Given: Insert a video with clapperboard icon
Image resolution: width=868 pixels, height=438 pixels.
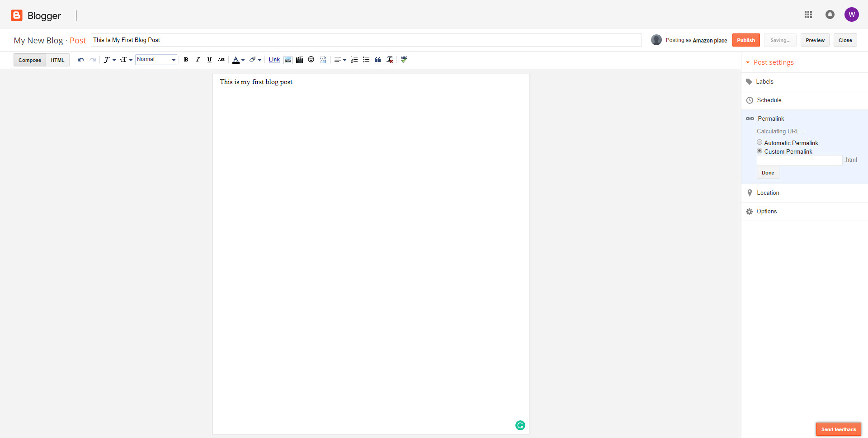Looking at the screenshot, I should (x=299, y=60).
